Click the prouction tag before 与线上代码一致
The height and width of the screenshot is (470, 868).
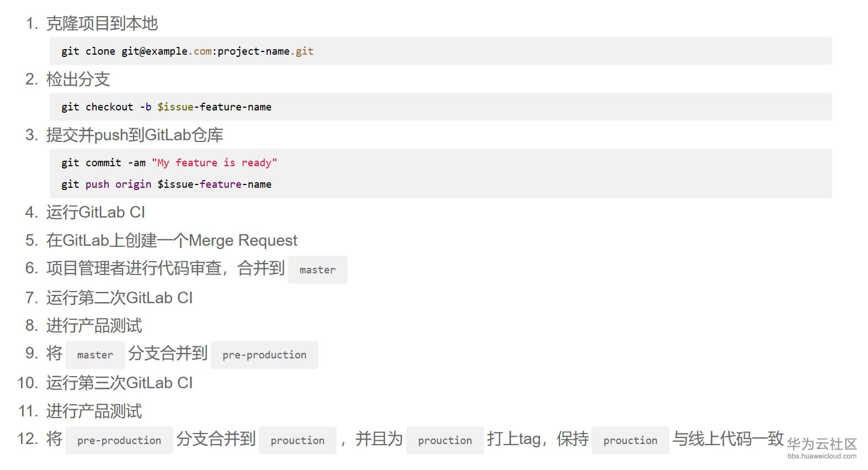(x=630, y=441)
